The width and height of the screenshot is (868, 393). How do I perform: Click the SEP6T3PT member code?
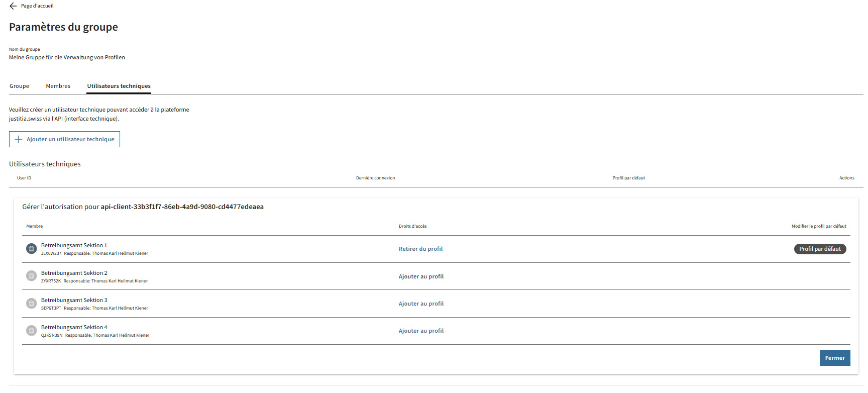51,308
